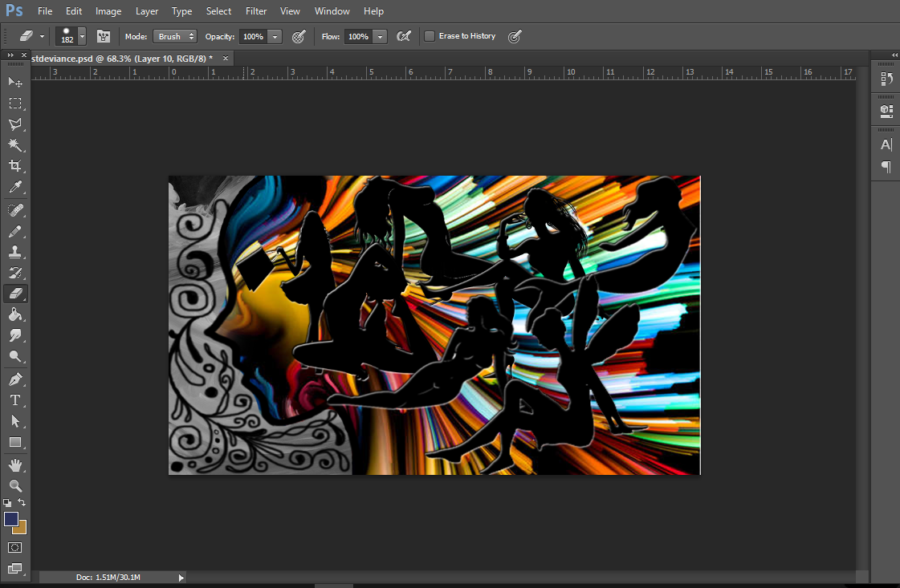Expand the toolbox to two columns
This screenshot has height=588, width=900.
coord(10,55)
